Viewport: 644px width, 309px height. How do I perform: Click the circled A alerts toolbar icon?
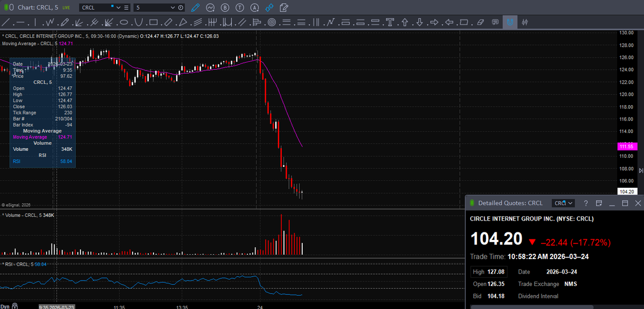click(x=255, y=8)
